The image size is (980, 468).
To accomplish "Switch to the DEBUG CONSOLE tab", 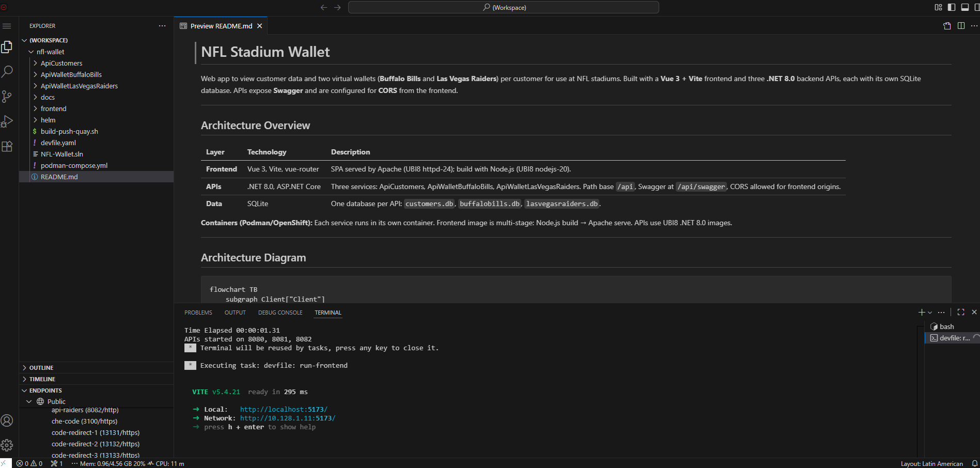I will click(x=280, y=313).
